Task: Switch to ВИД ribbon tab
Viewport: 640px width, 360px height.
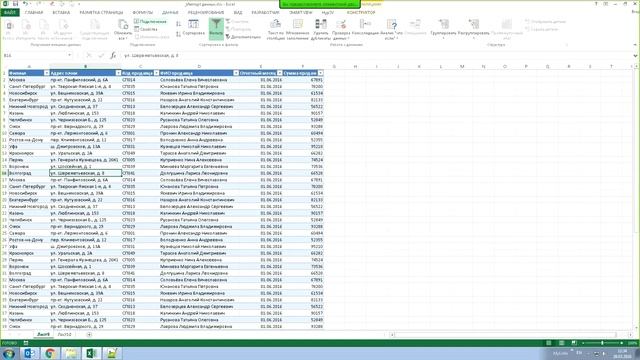Action: (238, 13)
